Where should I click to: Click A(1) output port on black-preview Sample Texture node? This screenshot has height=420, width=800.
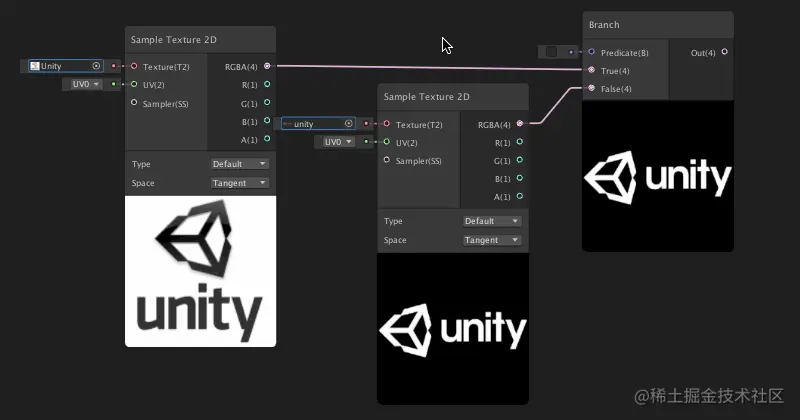pos(519,196)
